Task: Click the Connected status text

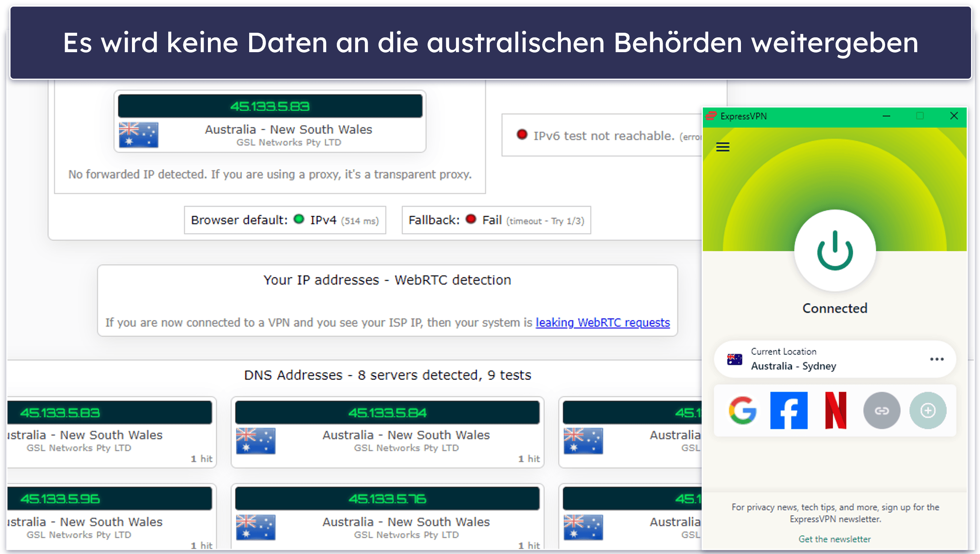Action: [x=835, y=308]
